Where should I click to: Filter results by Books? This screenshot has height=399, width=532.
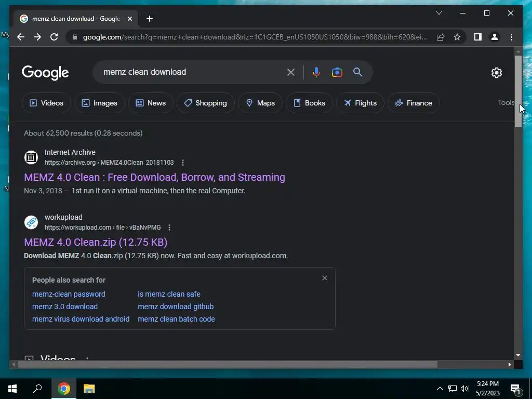click(x=309, y=103)
